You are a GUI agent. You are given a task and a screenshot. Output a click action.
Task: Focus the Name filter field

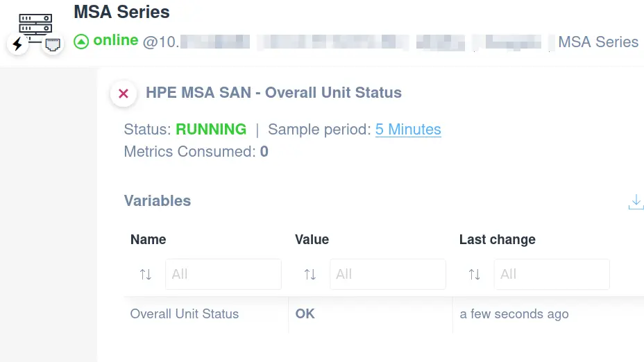[x=223, y=274]
